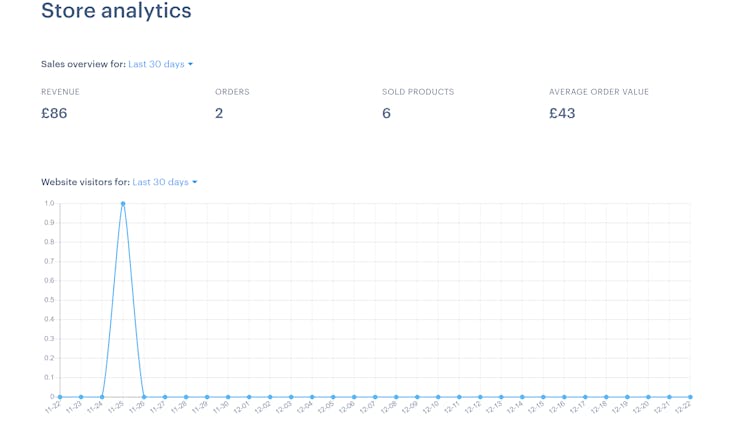Screen dimensions: 750x422
Task: Select the chart data point for 12-10
Action: [x=438, y=397]
